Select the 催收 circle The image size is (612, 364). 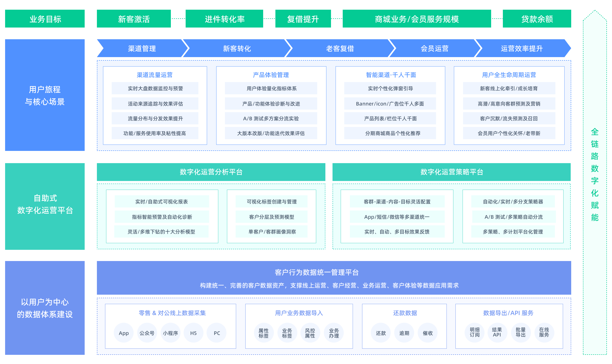click(x=428, y=333)
